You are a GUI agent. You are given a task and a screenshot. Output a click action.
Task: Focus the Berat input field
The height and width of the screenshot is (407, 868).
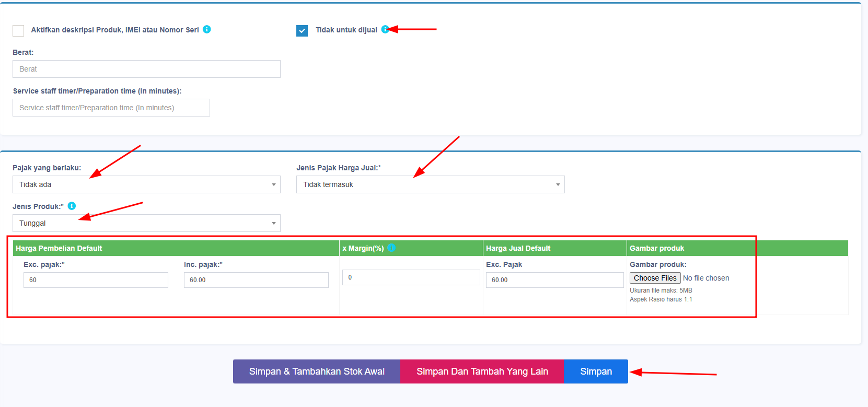coord(146,69)
